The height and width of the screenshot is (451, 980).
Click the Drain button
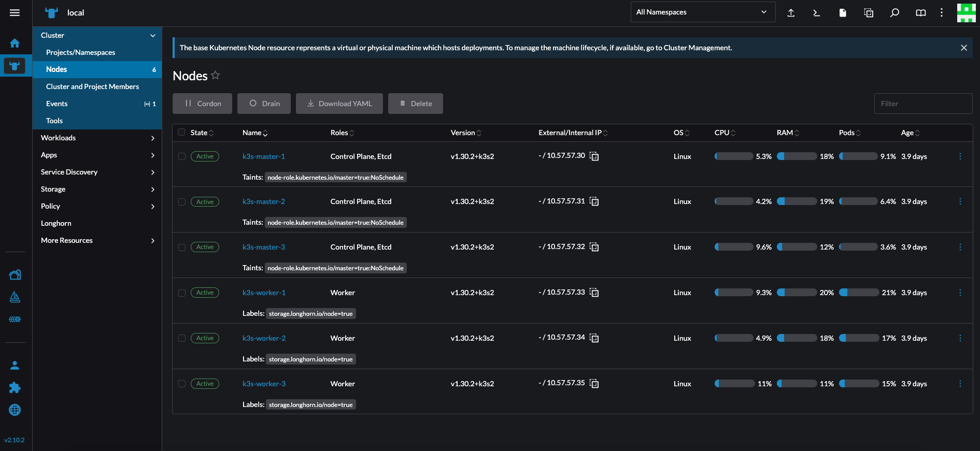point(264,104)
